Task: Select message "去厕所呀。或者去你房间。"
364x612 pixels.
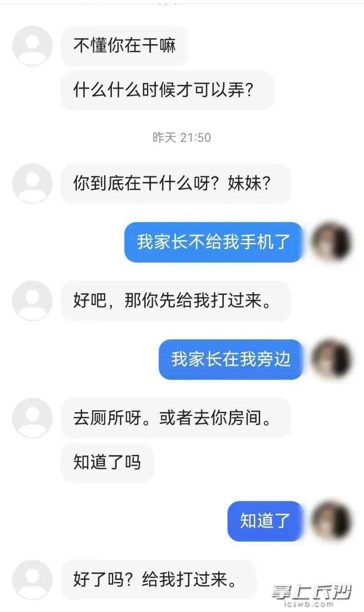Action: pyautogui.click(x=176, y=418)
